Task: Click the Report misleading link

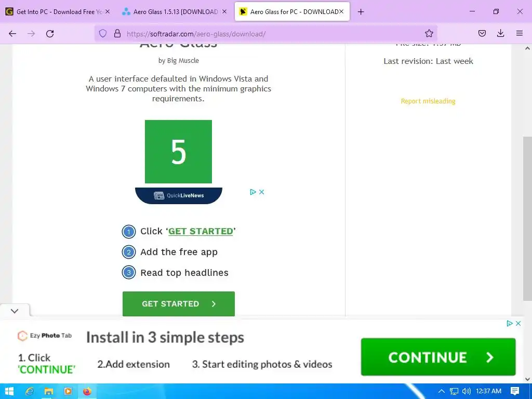Action: tap(428, 101)
